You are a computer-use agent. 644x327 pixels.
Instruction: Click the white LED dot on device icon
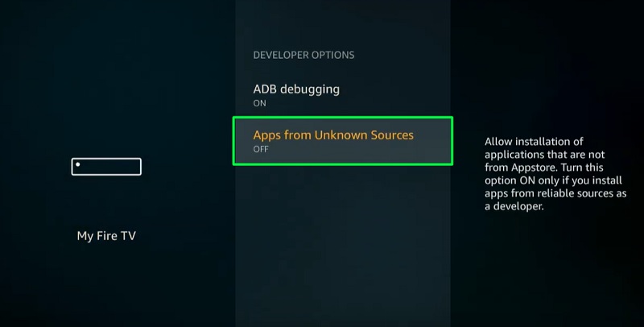coord(77,164)
